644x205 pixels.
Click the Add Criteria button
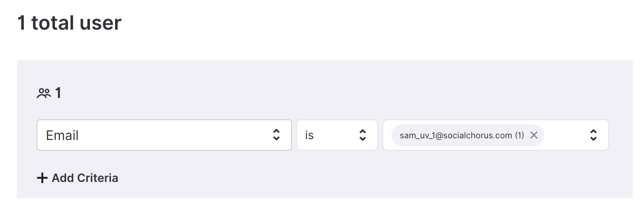[78, 178]
